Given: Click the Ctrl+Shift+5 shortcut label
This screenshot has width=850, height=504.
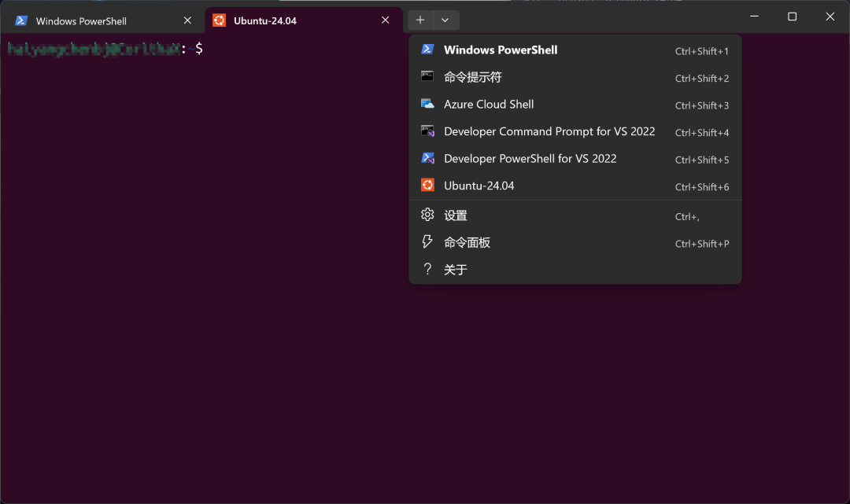Looking at the screenshot, I should 702,160.
